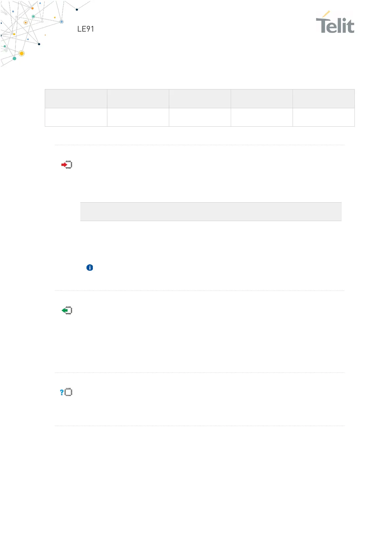Select the LE91 header text
This screenshot has width=392, height=554.
pyautogui.click(x=86, y=29)
